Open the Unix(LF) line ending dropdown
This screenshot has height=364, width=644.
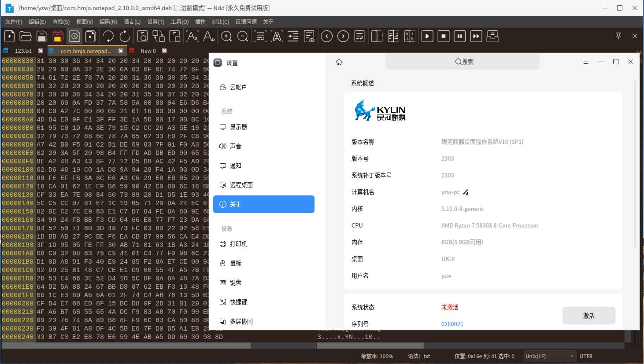(549, 356)
